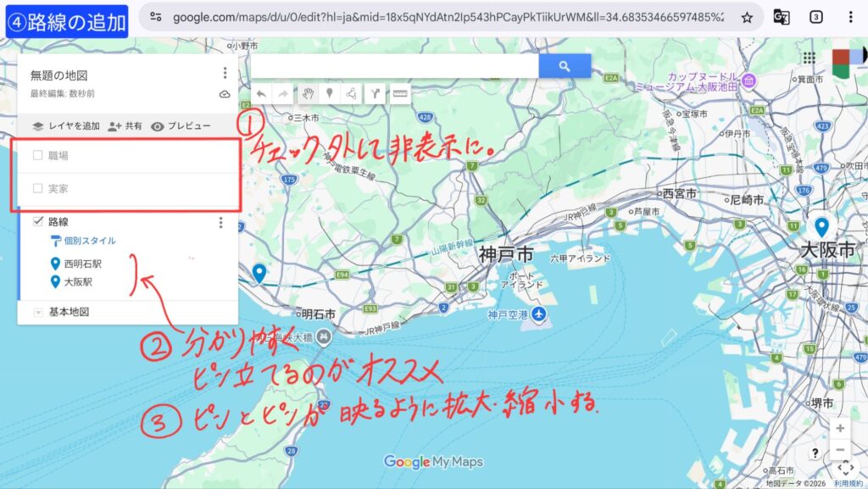Pick the add marker tool
The image size is (868, 489).
point(330,94)
